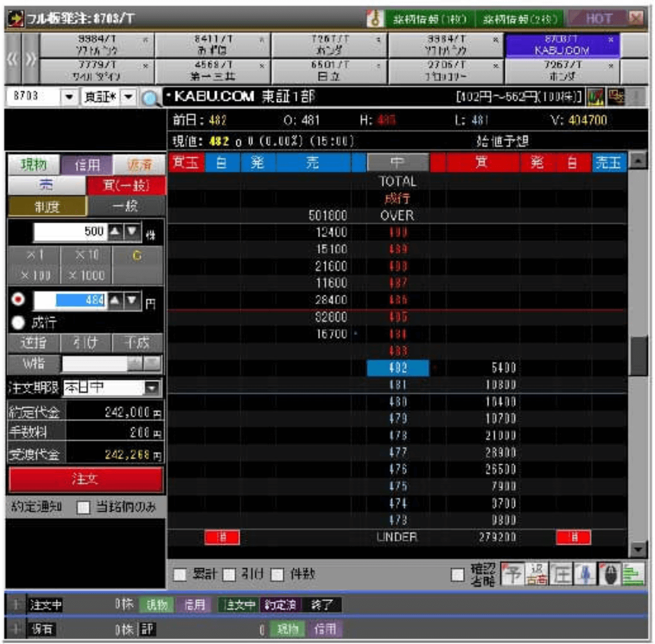Click the limit price field showing 484
Image resolution: width=655 pixels, height=644 pixels.
click(70, 300)
